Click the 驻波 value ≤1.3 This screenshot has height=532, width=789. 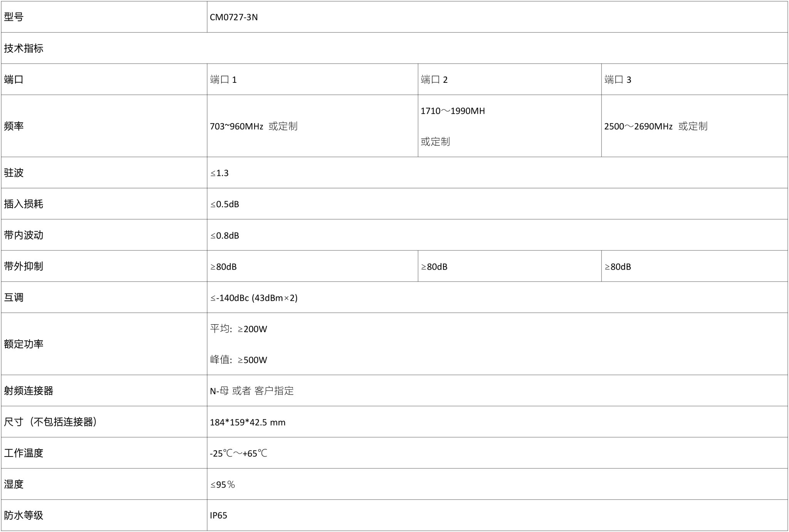[x=220, y=173]
